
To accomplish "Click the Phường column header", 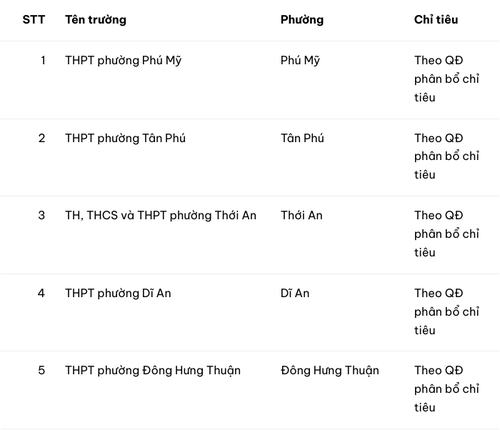I will tap(302, 20).
